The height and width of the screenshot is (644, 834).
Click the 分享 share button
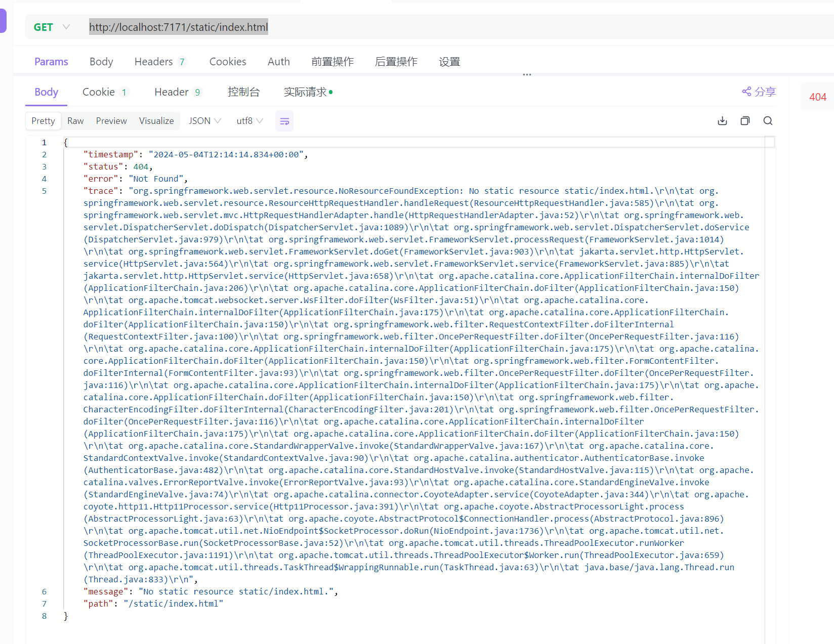tap(759, 92)
